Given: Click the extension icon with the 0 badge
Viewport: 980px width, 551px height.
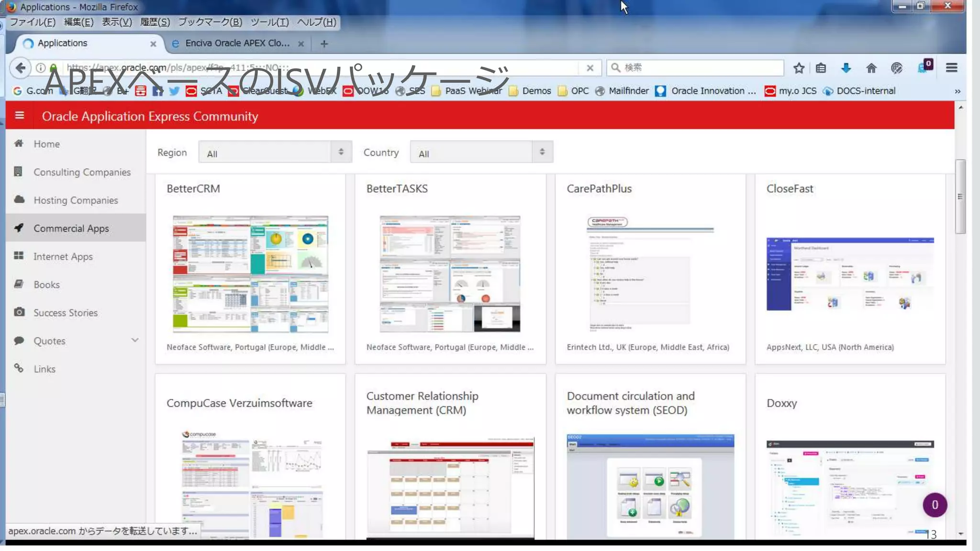Looking at the screenshot, I should coord(924,67).
